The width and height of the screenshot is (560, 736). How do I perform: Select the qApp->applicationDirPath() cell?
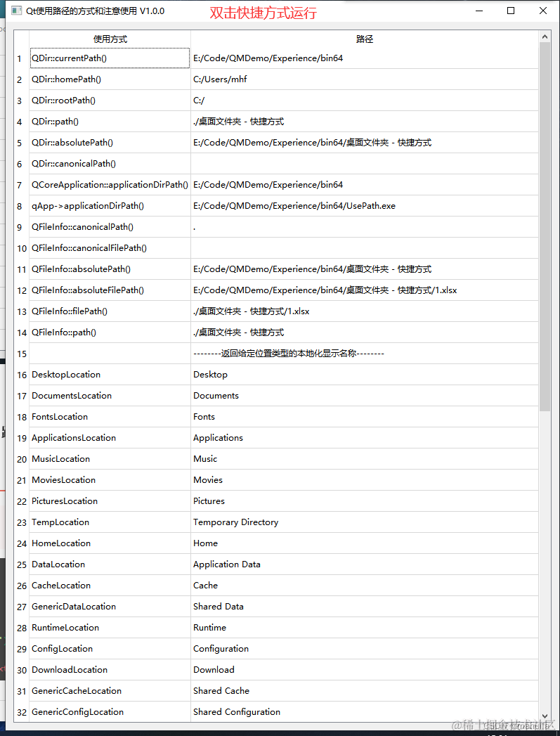point(110,205)
